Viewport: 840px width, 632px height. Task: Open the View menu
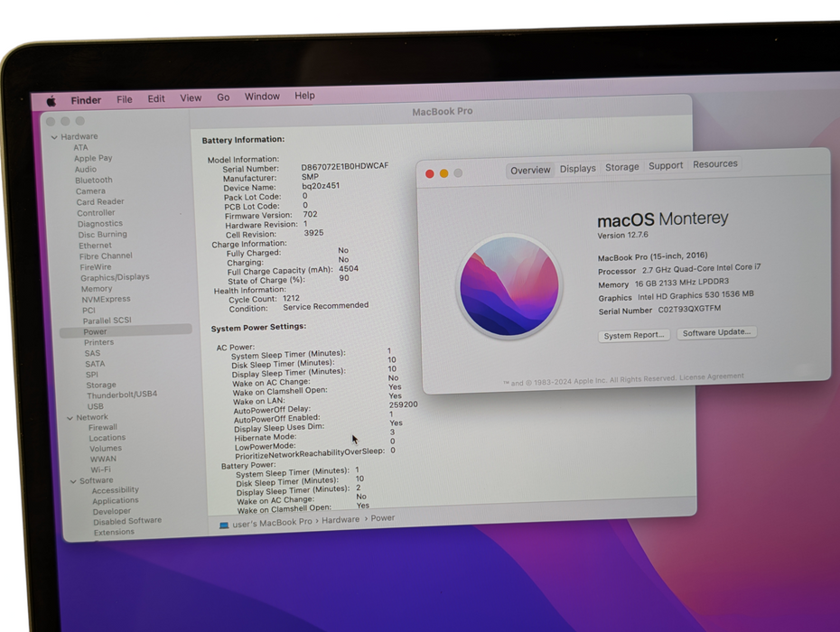tap(191, 98)
